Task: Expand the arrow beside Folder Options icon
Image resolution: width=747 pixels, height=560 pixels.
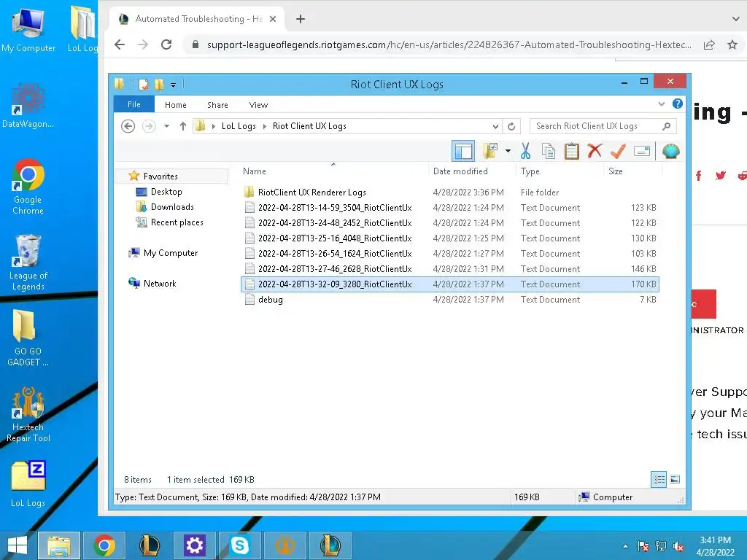Action: pyautogui.click(x=508, y=152)
